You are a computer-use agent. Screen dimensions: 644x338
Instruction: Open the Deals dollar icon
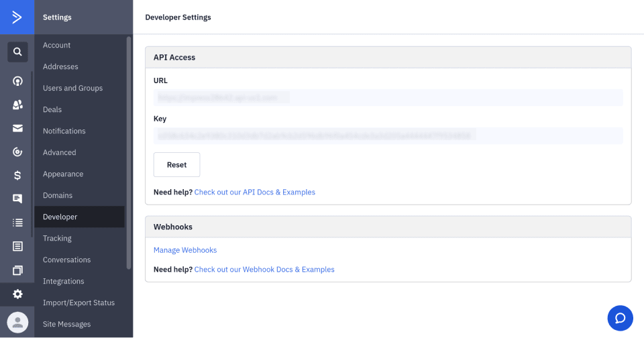point(17,175)
